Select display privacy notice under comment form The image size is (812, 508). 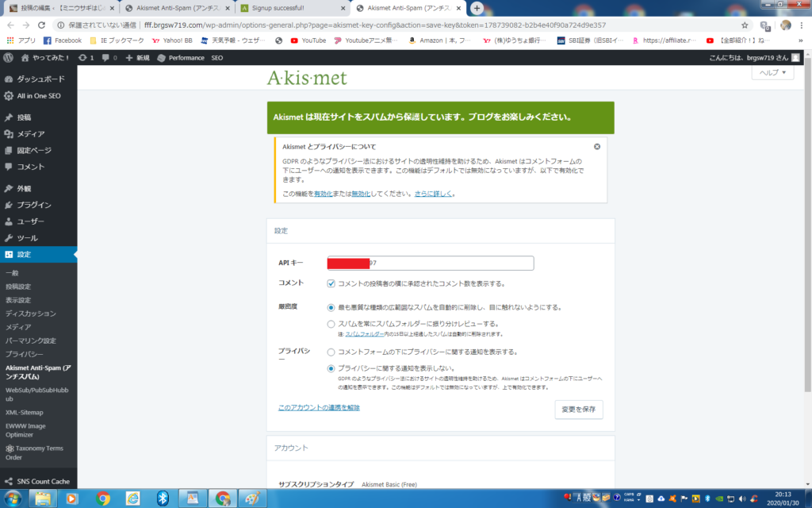point(331,352)
